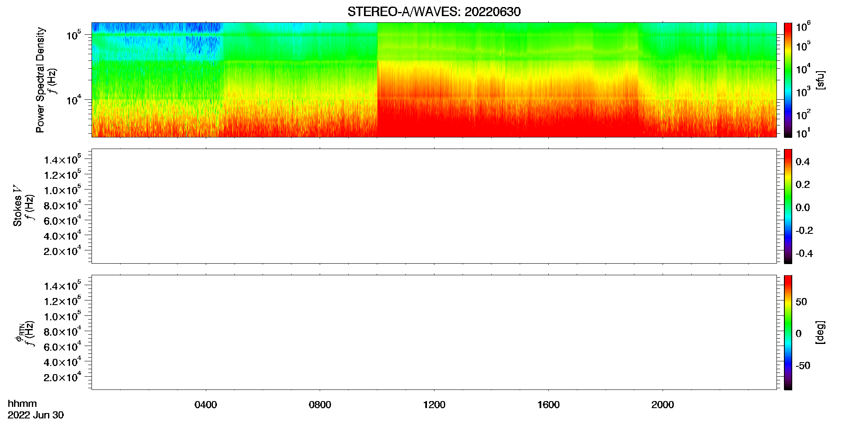Click the 2.0×10^4 tick in Stokes V panel
868x447 pixels.
pyautogui.click(x=63, y=251)
